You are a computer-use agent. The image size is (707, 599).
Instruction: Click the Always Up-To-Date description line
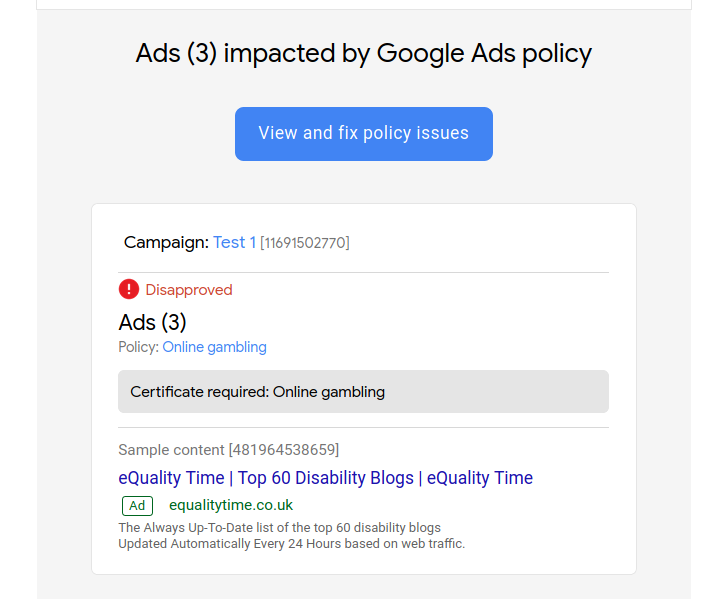click(x=280, y=527)
